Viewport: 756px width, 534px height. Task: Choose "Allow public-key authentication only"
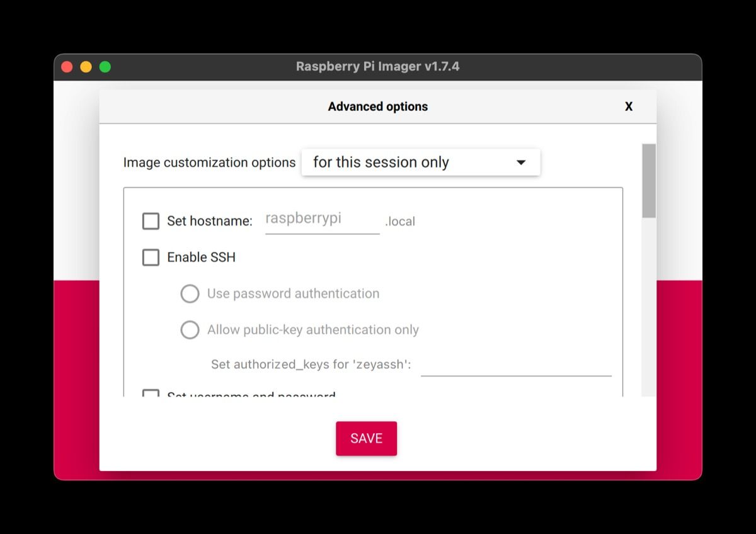[190, 329]
